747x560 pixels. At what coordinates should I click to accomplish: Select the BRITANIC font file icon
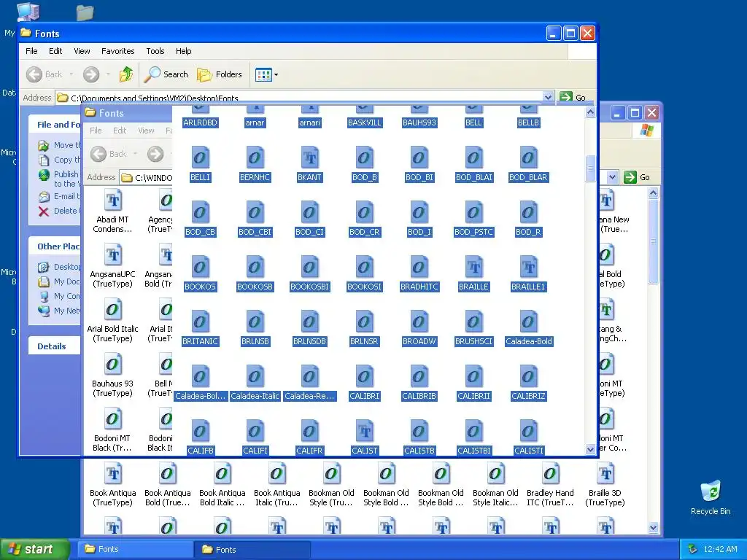pos(200,322)
